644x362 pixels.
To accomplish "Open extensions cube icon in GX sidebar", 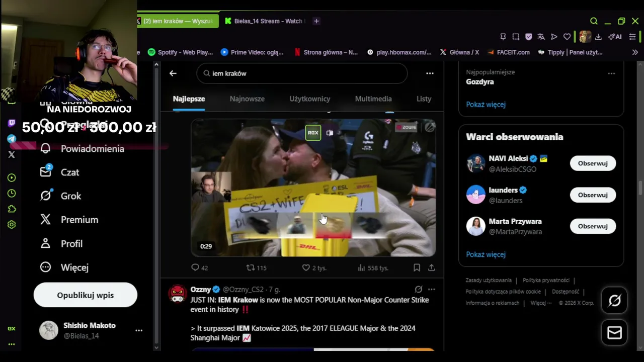I will coord(12,209).
